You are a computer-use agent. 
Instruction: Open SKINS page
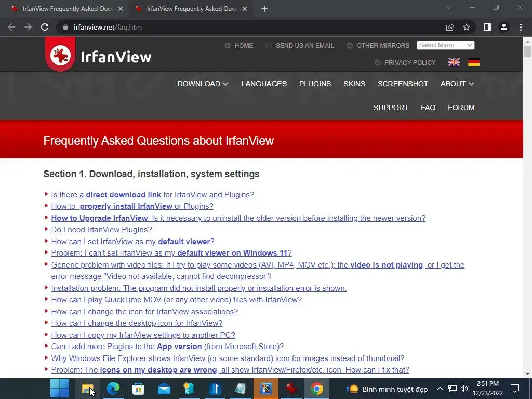pos(354,84)
